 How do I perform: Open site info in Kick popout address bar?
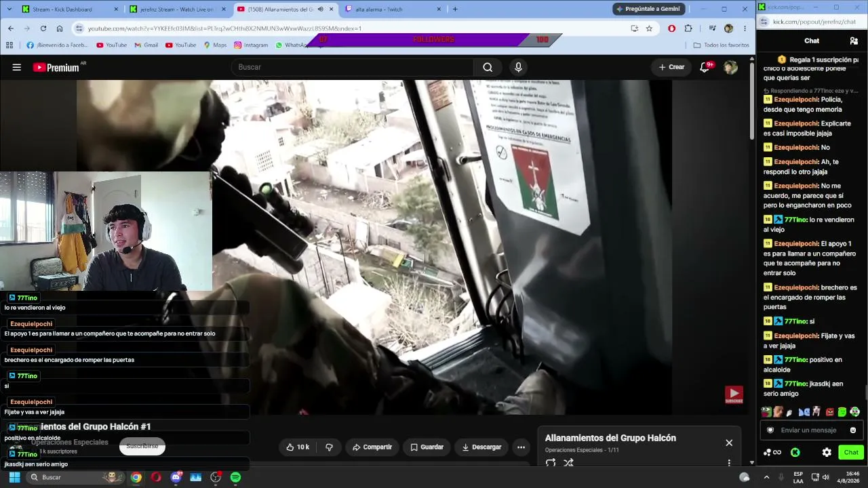764,22
